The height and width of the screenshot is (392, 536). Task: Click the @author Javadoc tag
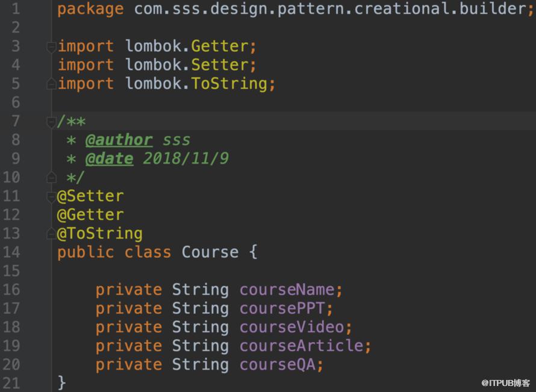tap(119, 140)
